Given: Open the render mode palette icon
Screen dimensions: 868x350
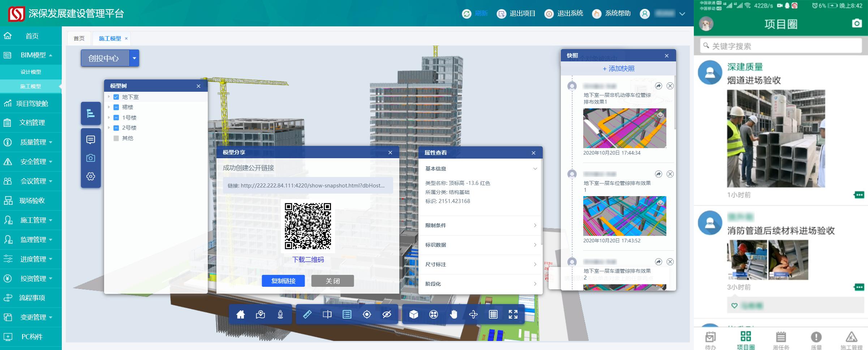Looking at the screenshot, I should 434,314.
